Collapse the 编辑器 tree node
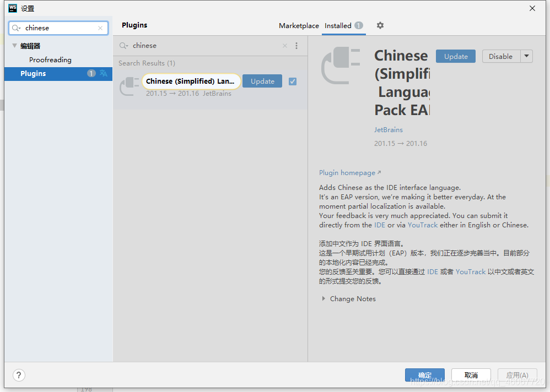 coord(14,46)
